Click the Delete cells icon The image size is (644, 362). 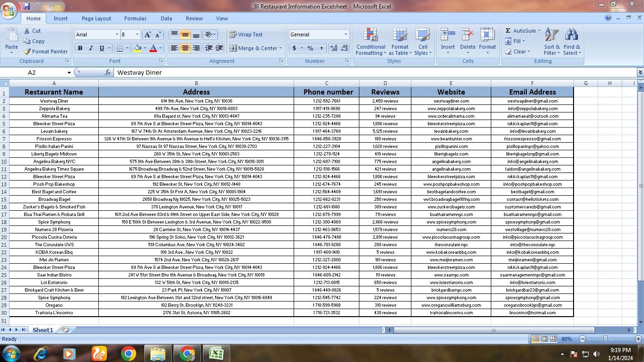pyautogui.click(x=468, y=35)
